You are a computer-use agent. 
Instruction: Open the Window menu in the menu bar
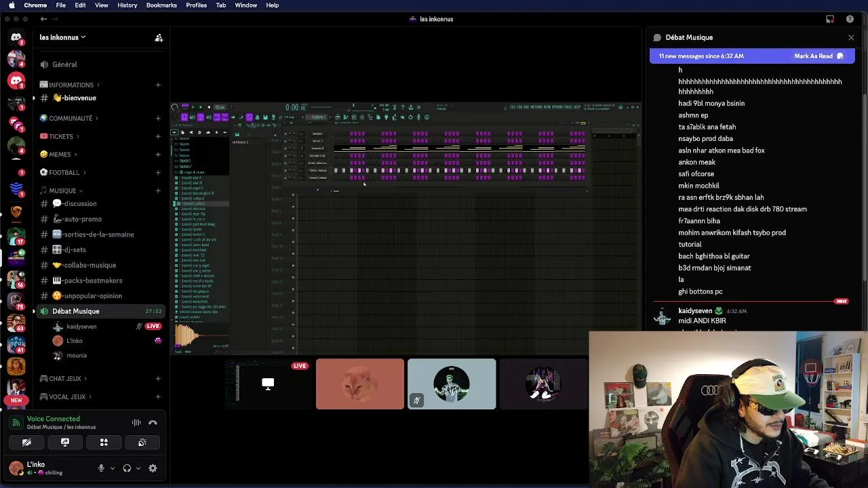coord(245,5)
